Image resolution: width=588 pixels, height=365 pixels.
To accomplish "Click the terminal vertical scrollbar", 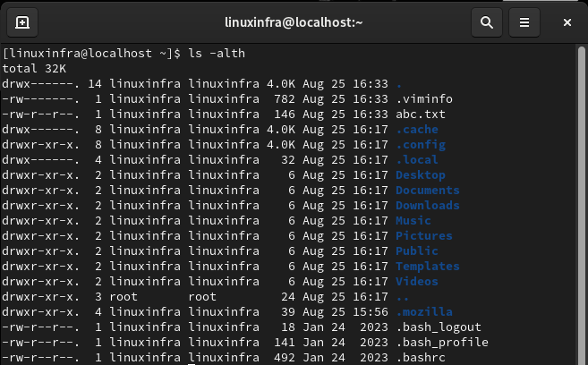I will pos(581,204).
